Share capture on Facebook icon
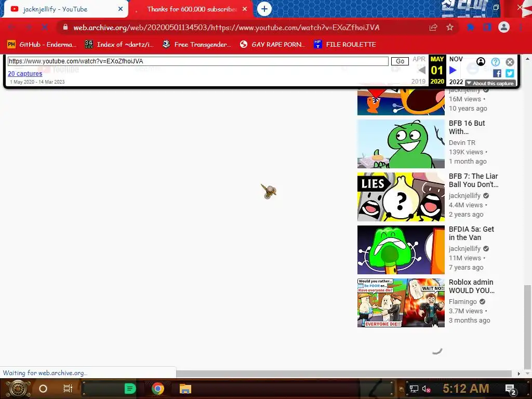532x399 pixels. [x=497, y=73]
